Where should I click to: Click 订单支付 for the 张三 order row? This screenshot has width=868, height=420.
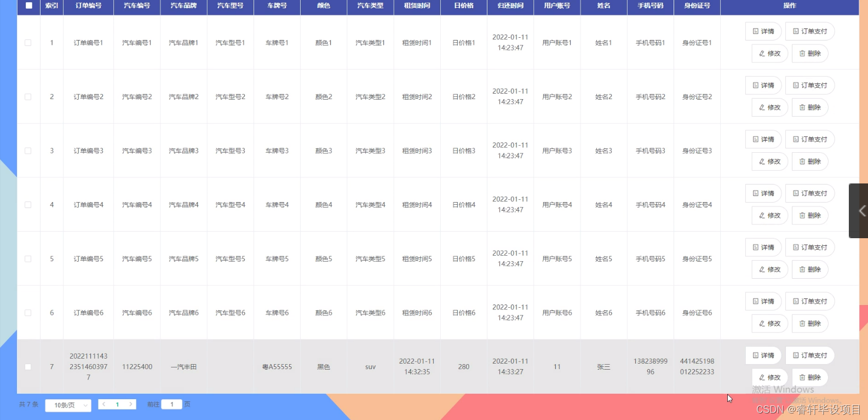(x=810, y=355)
